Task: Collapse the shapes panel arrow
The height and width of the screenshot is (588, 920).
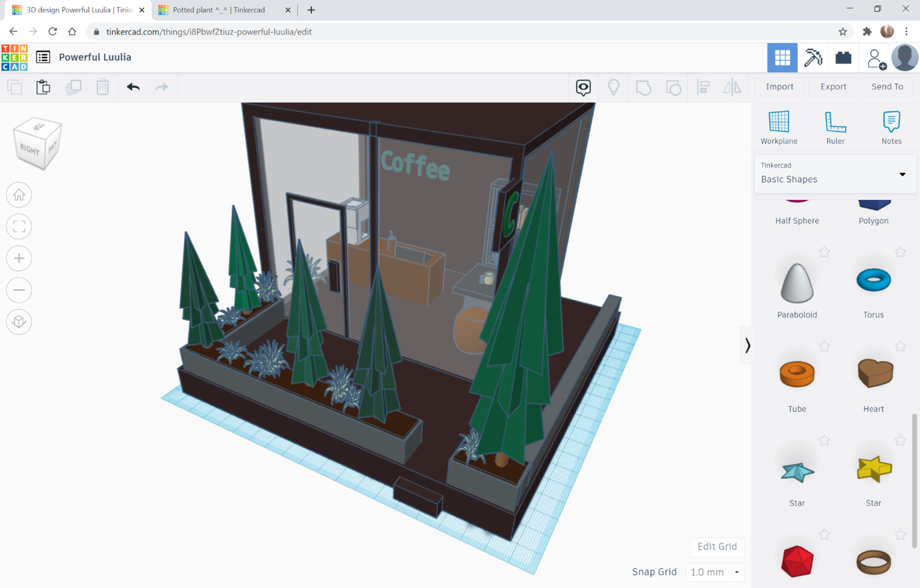Action: point(747,345)
